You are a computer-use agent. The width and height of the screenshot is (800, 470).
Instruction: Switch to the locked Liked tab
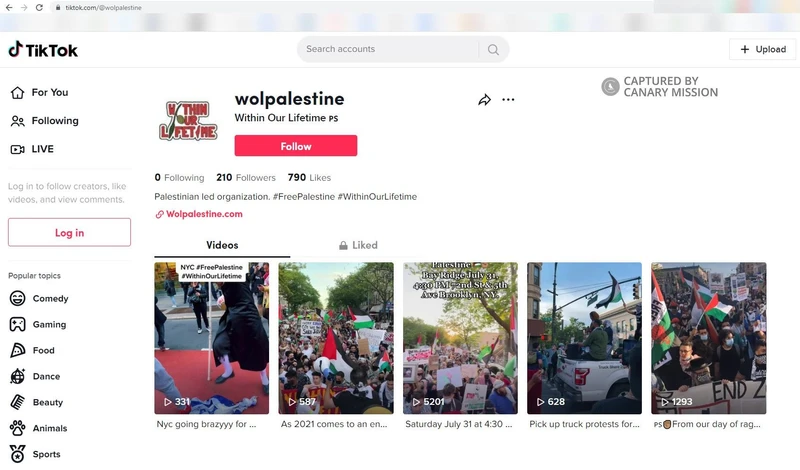click(358, 245)
